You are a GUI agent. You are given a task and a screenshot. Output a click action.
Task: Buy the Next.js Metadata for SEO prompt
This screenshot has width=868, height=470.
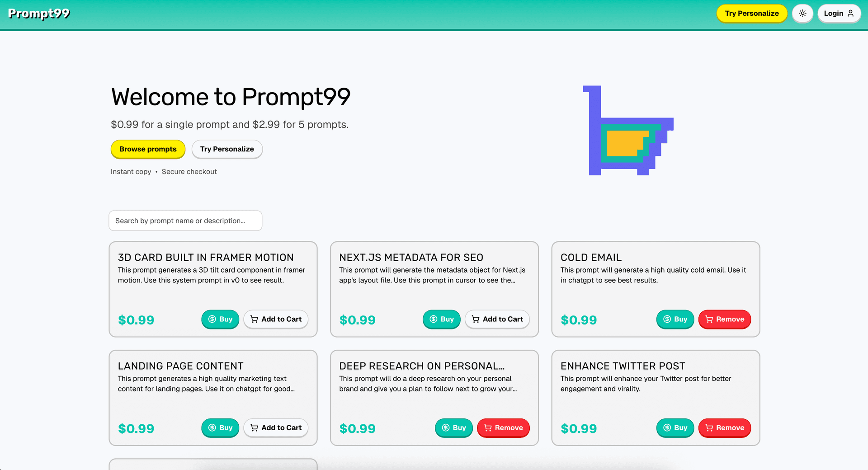pyautogui.click(x=441, y=319)
